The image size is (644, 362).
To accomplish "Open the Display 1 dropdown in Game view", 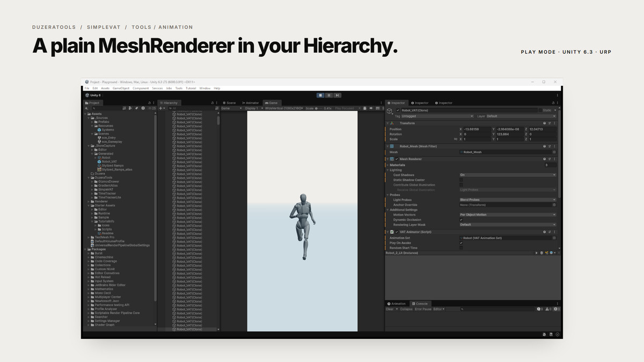I will (253, 108).
